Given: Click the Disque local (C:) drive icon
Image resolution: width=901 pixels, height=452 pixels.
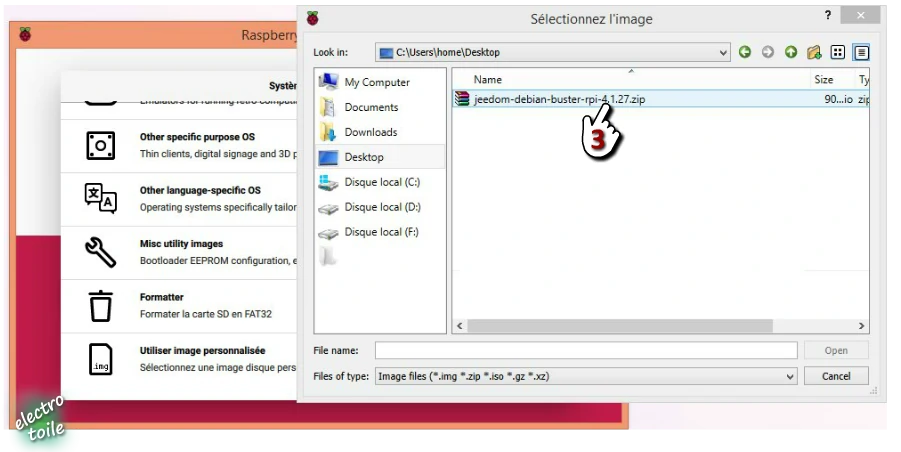Looking at the screenshot, I should point(328,182).
